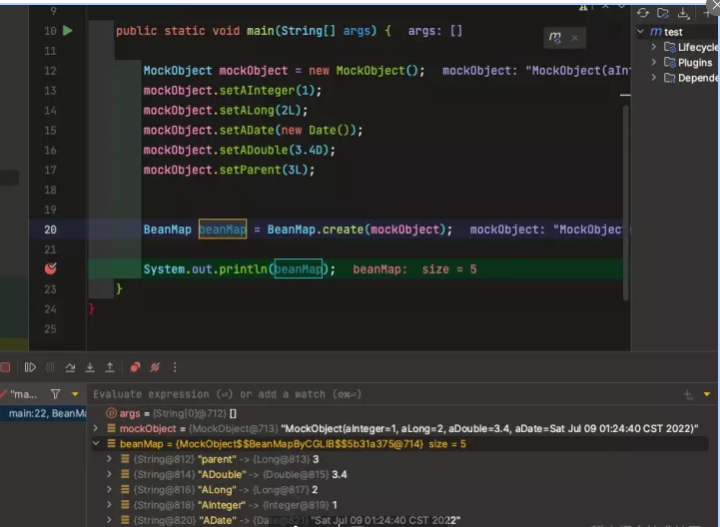Viewport: 720px width, 527px height.
Task: Expand the Dependencies folder
Action: [x=654, y=78]
